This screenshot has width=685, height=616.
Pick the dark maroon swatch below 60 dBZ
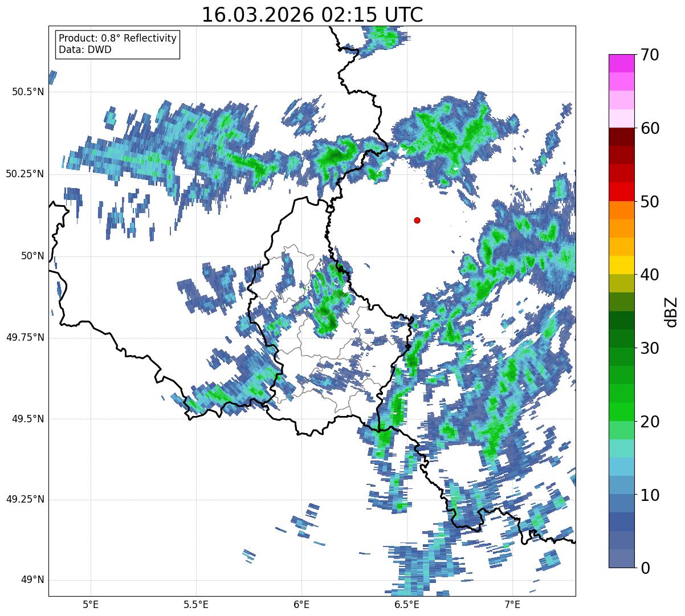coord(621,137)
